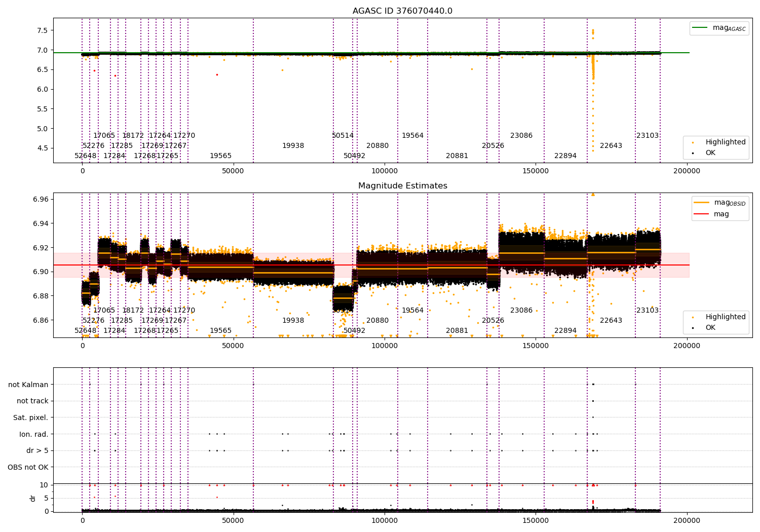The width and height of the screenshot is (760, 532).
Task: Click obsid label 22643 in the top plot
Action: coord(611,146)
